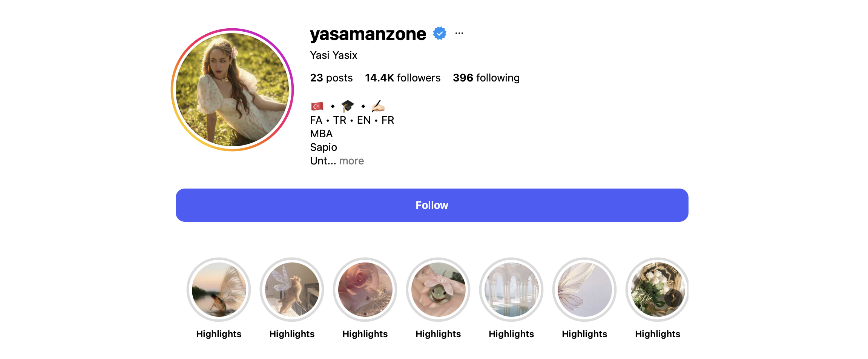868x359 pixels.
Task: Click the blue verified badge icon
Action: [x=440, y=33]
